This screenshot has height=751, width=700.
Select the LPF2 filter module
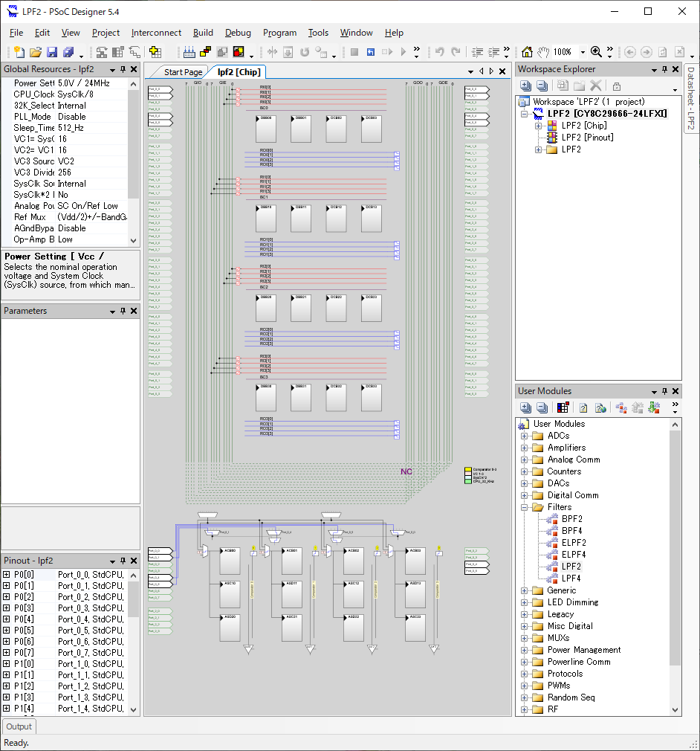coord(571,566)
